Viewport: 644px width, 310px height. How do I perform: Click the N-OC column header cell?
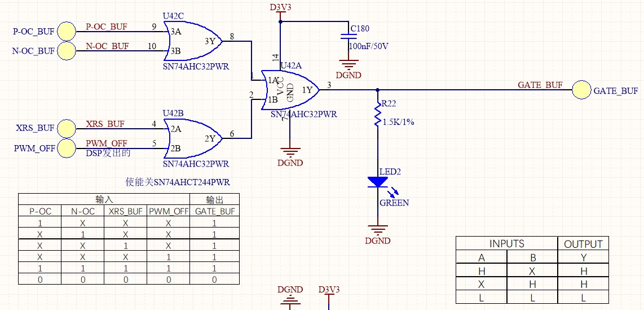tap(82, 212)
